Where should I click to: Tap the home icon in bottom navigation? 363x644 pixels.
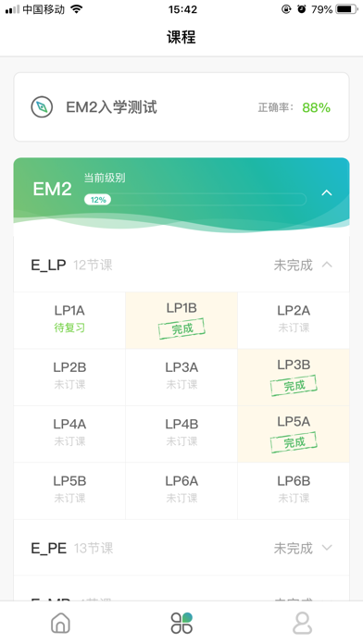[x=60, y=623]
